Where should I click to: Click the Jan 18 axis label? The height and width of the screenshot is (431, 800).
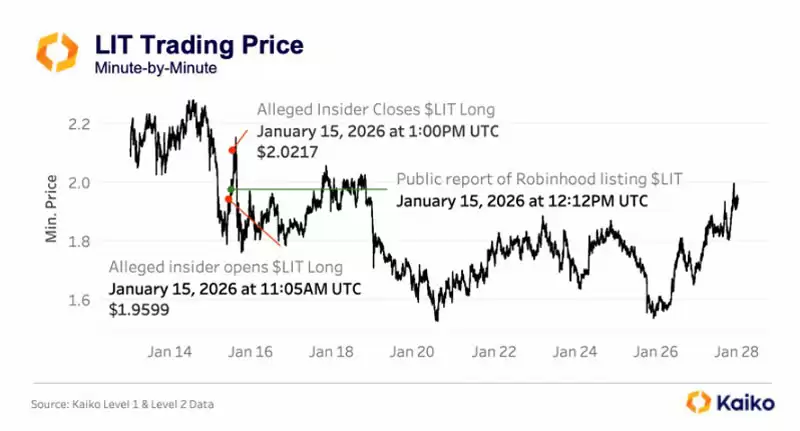(x=331, y=351)
